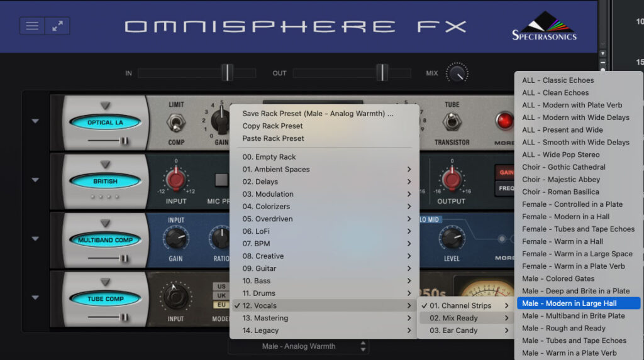644x360 pixels.
Task: Click the scrollbar down arrow at right edge
Action: point(602,53)
